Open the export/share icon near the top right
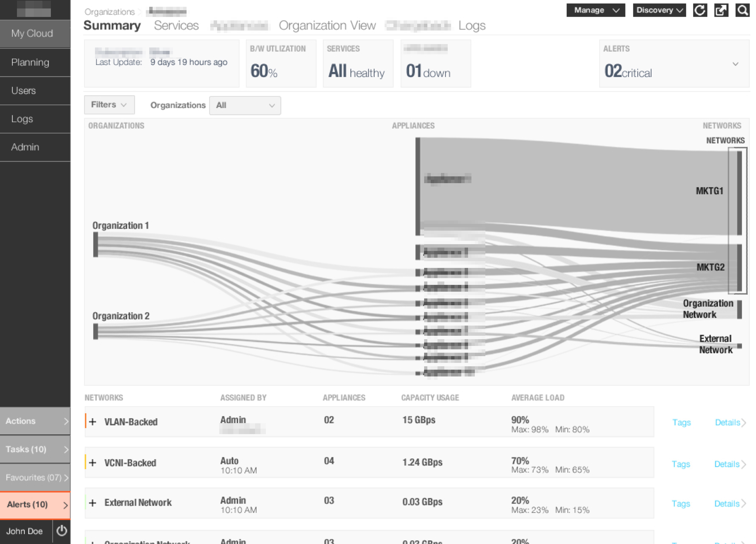 click(721, 10)
